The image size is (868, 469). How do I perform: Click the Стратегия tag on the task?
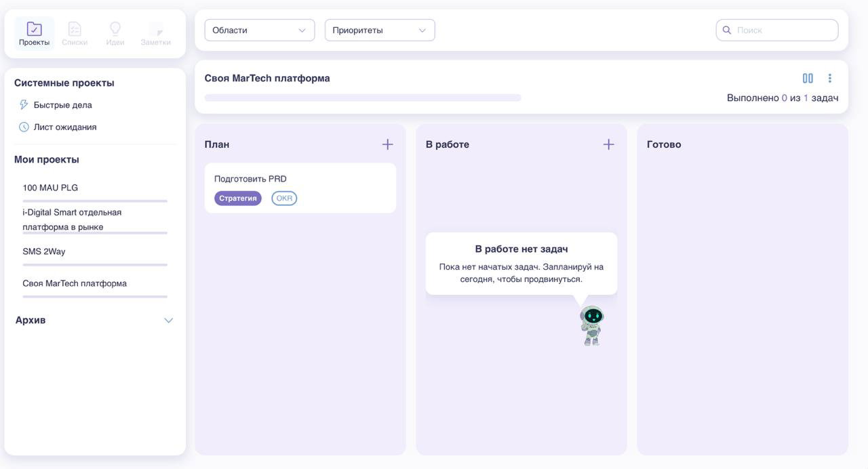pyautogui.click(x=238, y=199)
